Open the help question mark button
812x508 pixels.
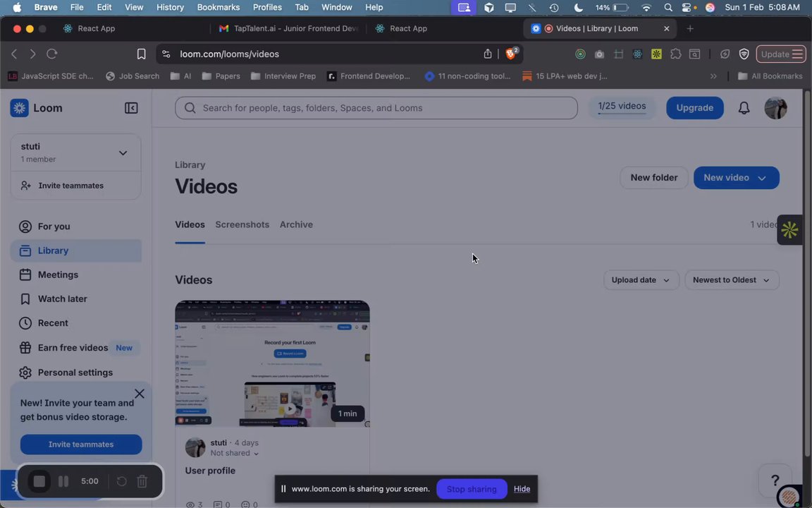[775, 480]
